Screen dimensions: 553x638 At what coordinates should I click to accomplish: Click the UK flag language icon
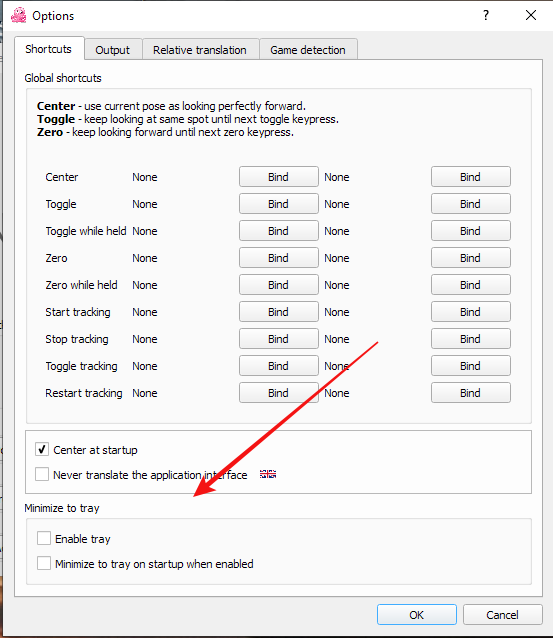[x=268, y=474]
